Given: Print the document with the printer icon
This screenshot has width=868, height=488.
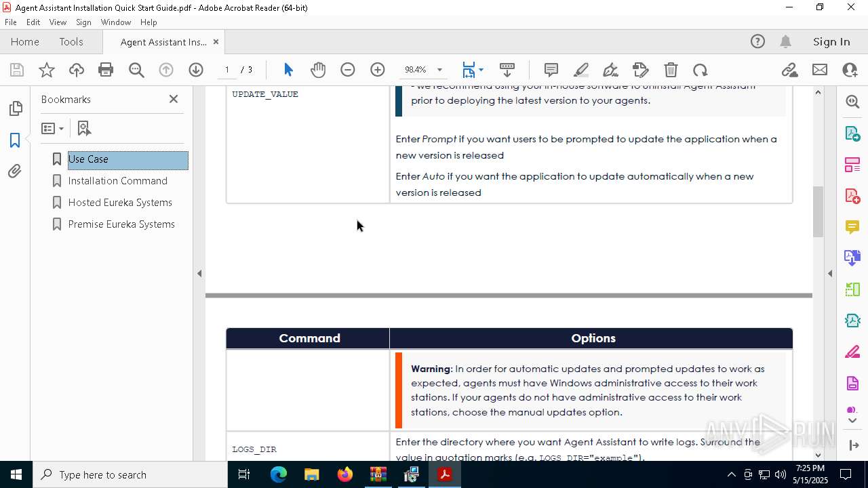Looking at the screenshot, I should 106,70.
